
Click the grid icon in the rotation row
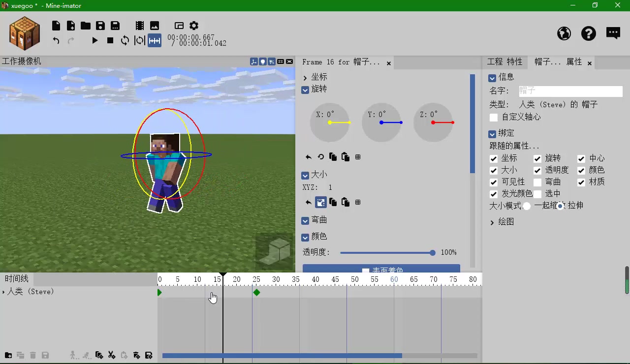[x=358, y=157]
